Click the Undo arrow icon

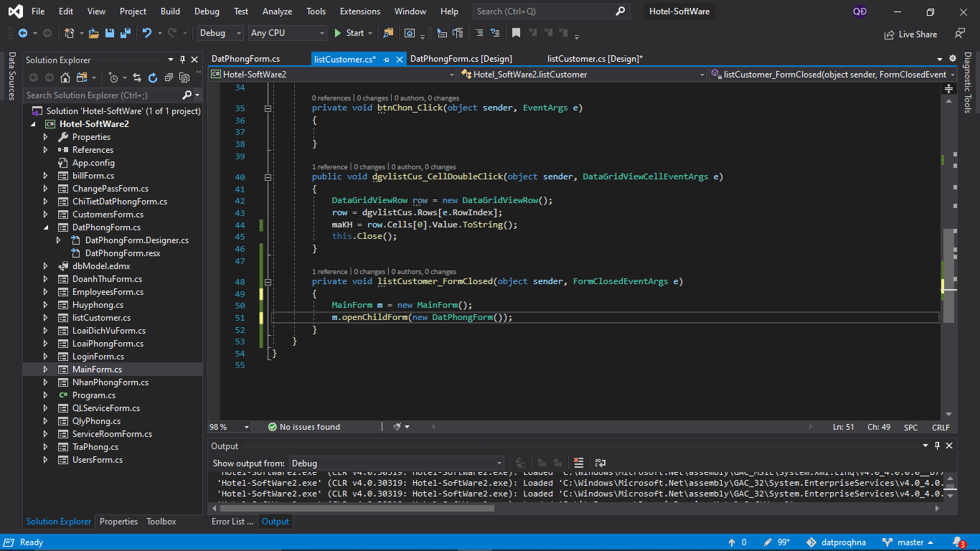(147, 33)
